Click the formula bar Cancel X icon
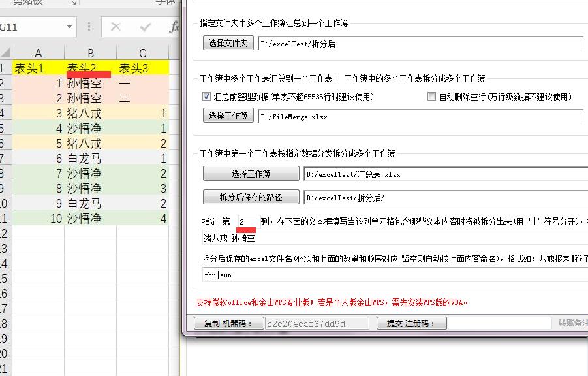Image resolution: width=588 pixels, height=376 pixels. pos(116,27)
